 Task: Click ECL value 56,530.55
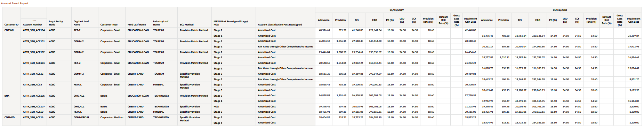357,96
